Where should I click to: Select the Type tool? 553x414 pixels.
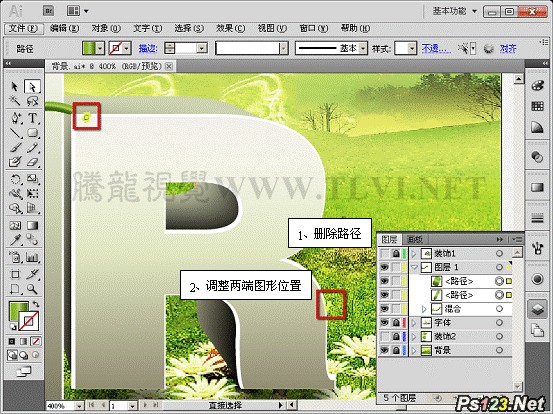[x=32, y=118]
